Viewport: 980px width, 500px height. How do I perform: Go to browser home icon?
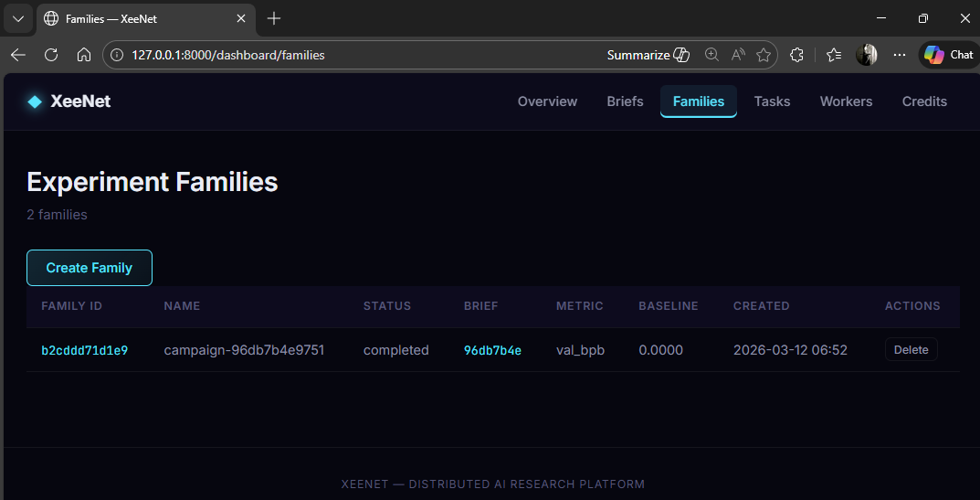click(x=84, y=55)
